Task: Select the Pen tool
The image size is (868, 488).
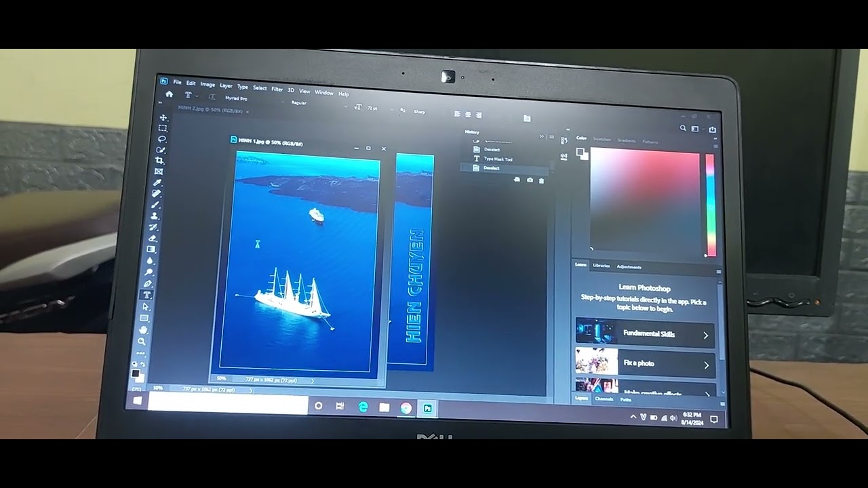Action: pyautogui.click(x=149, y=283)
